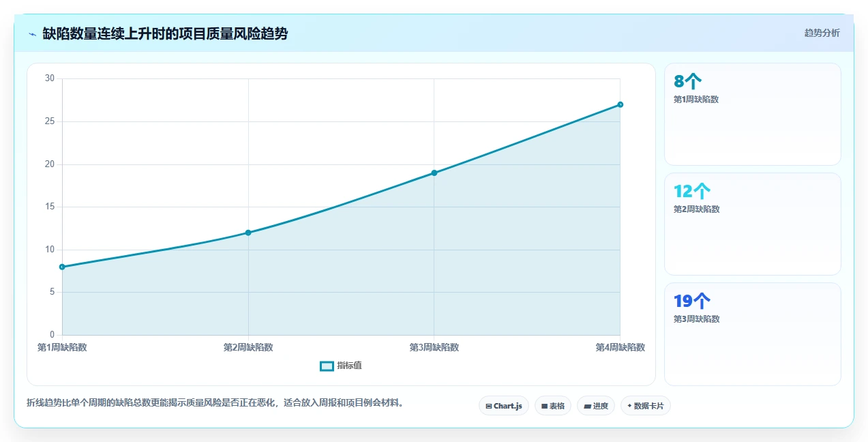Click the lightning icon beside the title
The height and width of the screenshot is (442, 868).
(32, 34)
